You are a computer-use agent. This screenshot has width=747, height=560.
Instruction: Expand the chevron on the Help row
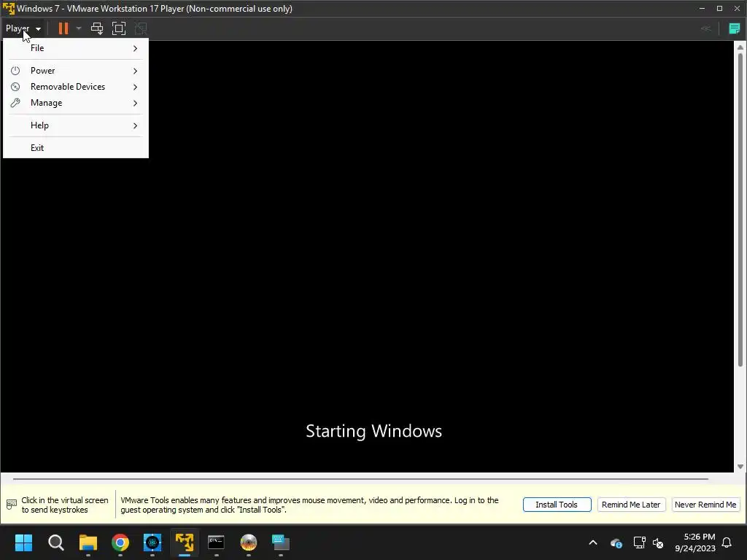click(135, 125)
